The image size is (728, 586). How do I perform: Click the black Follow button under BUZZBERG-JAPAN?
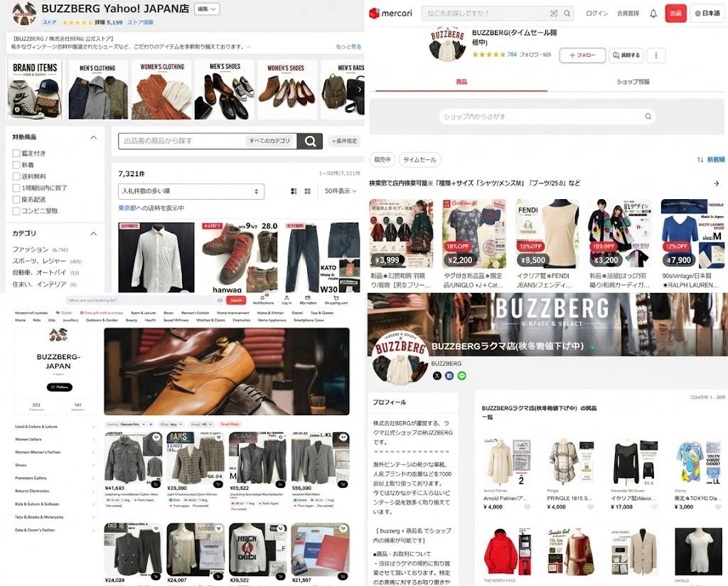click(x=60, y=387)
